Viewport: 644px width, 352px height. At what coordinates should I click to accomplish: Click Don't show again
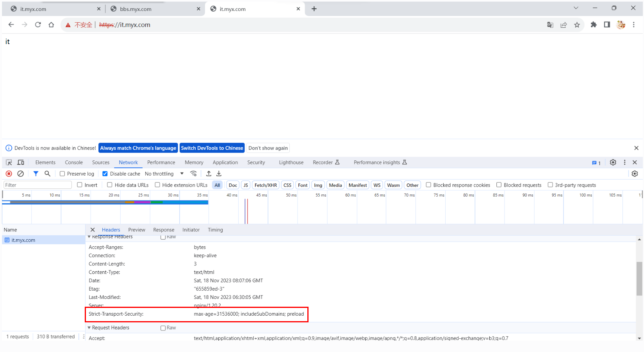[268, 148]
